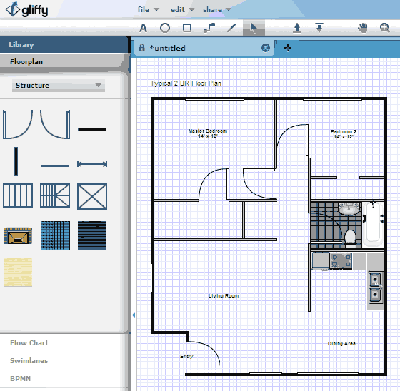400x391 pixels.
Task: Click the Library panel header
Action: click(x=63, y=45)
